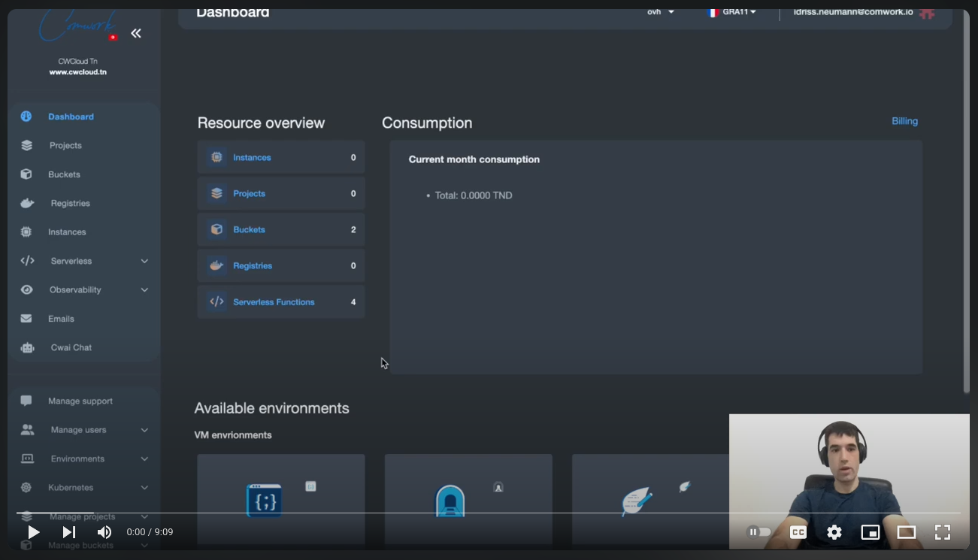
Task: Expand the Kubernetes submenu chevron
Action: [x=144, y=488]
